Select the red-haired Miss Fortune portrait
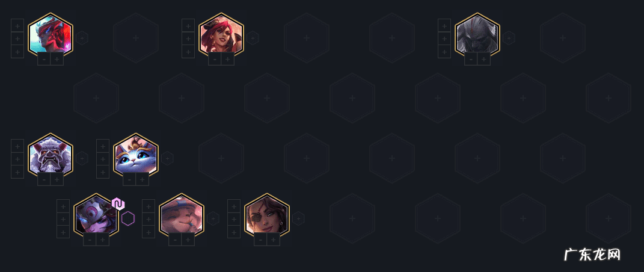The image size is (644, 272). (x=221, y=34)
